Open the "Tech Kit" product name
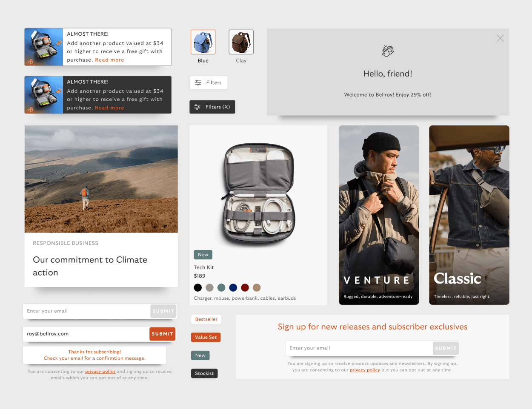 click(204, 267)
